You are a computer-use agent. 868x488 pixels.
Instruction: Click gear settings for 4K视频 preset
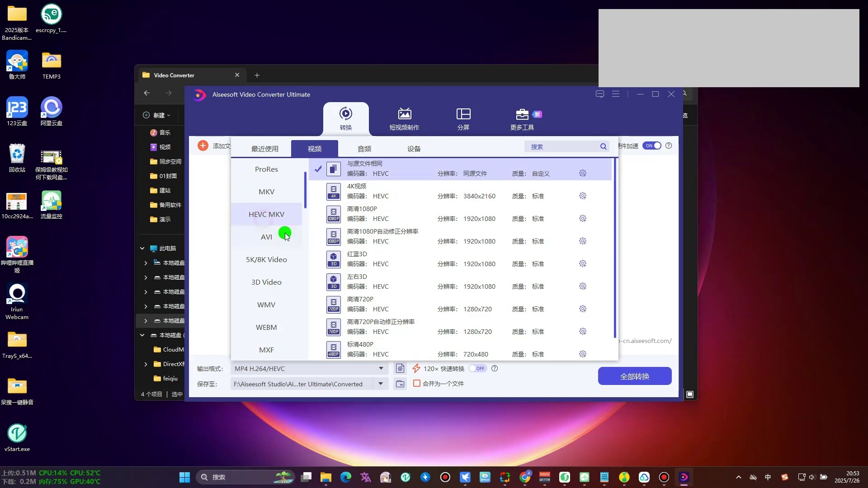(x=582, y=196)
